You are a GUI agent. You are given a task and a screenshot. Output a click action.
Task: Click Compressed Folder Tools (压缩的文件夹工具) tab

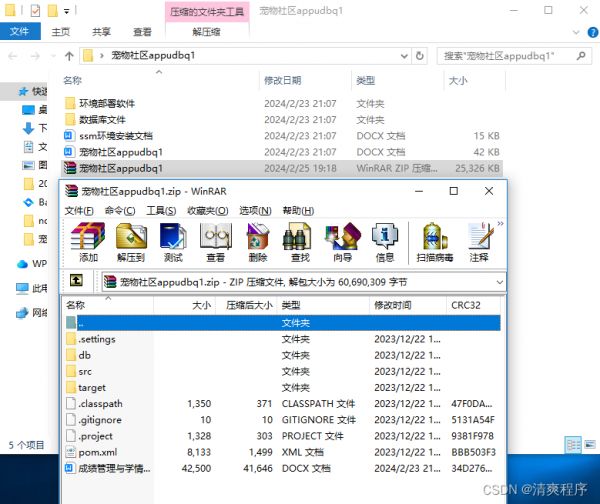pyautogui.click(x=207, y=12)
